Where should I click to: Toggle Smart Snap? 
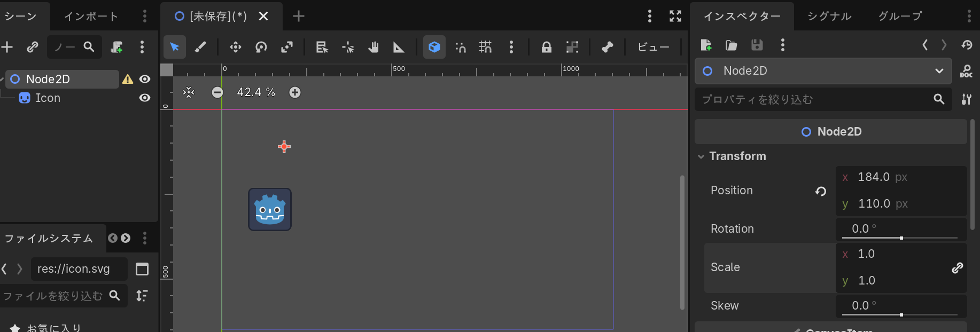[460, 47]
